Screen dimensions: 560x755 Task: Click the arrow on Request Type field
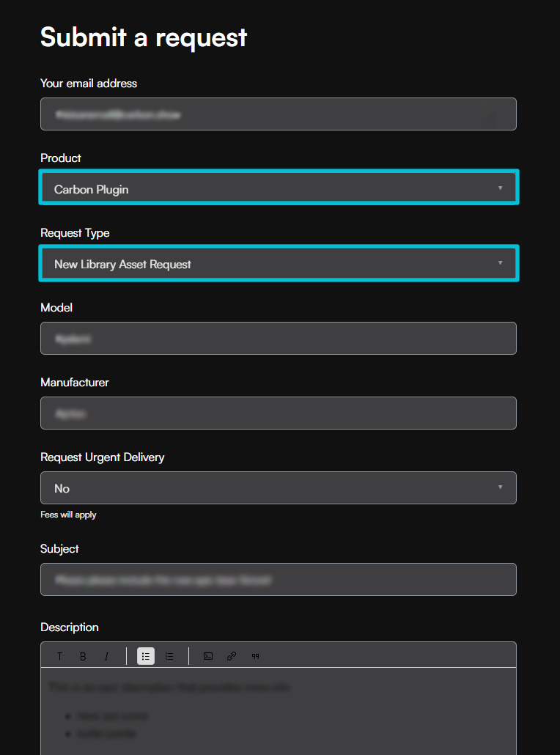click(x=501, y=263)
